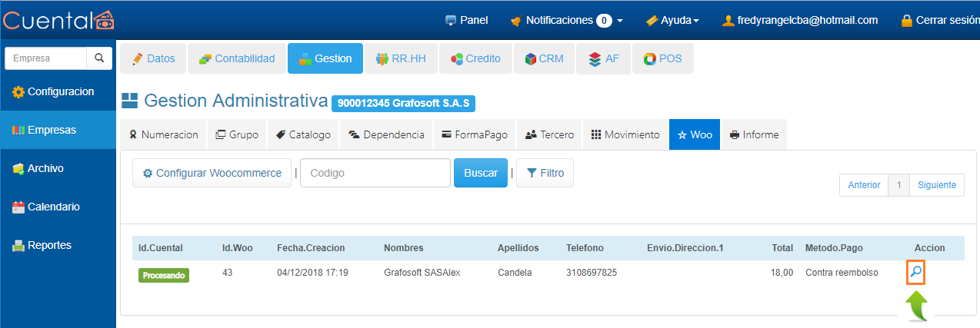Open the Contabilidad module
980x328 pixels.
pos(236,58)
